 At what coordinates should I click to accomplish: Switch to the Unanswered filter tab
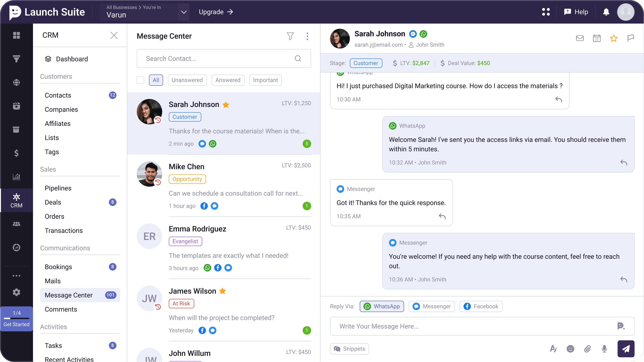point(187,80)
